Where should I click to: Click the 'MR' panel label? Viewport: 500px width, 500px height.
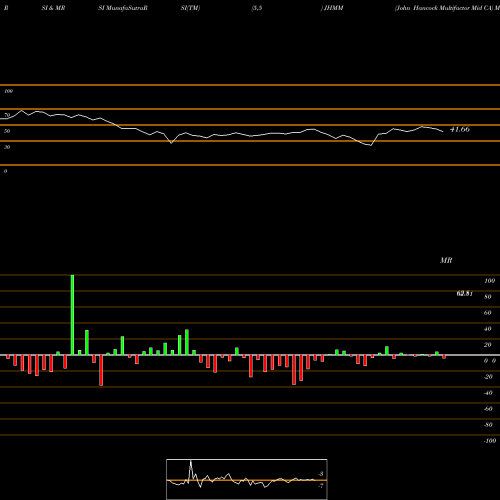coord(446,260)
